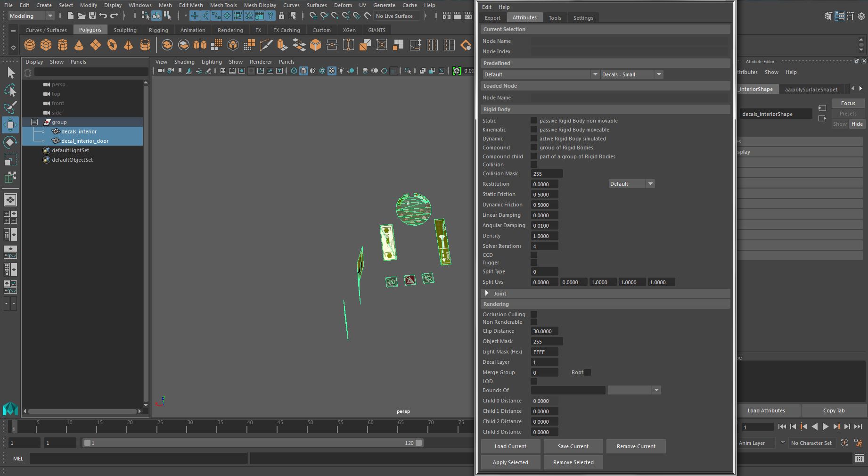Click the Load Current button
The height and width of the screenshot is (476, 868).
[510, 446]
